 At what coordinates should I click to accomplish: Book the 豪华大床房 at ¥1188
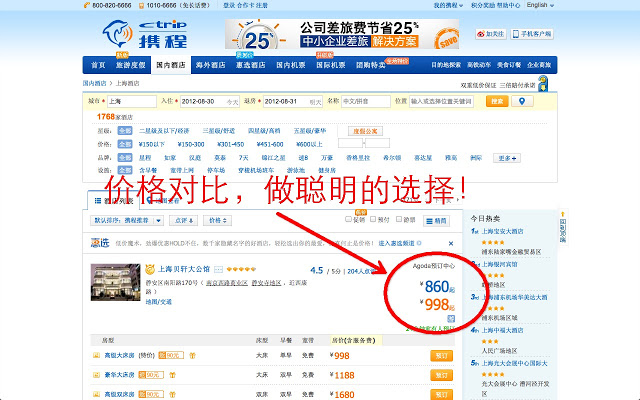[x=441, y=375]
